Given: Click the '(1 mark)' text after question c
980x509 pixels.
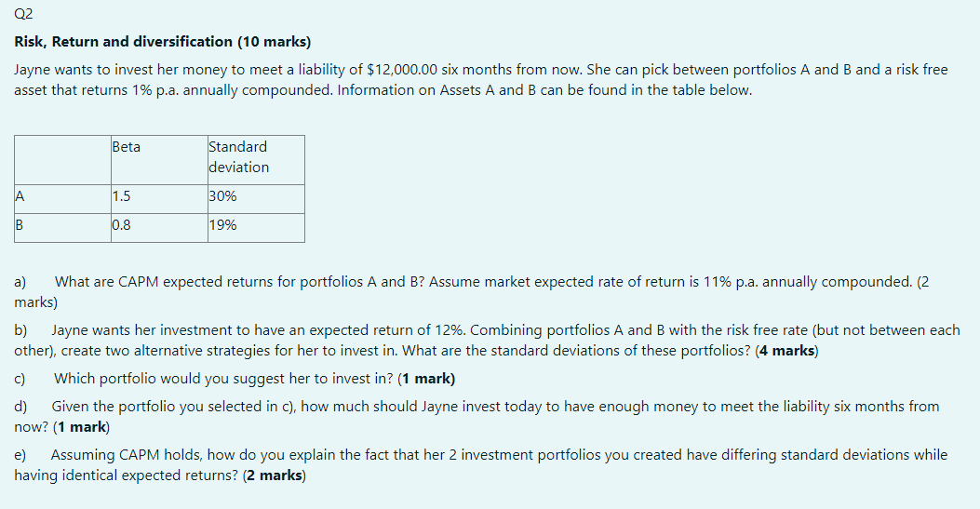Looking at the screenshot, I should [x=425, y=379].
